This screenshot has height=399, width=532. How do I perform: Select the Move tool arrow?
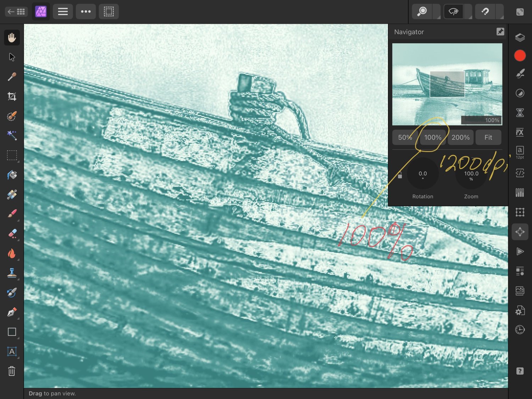tap(12, 57)
